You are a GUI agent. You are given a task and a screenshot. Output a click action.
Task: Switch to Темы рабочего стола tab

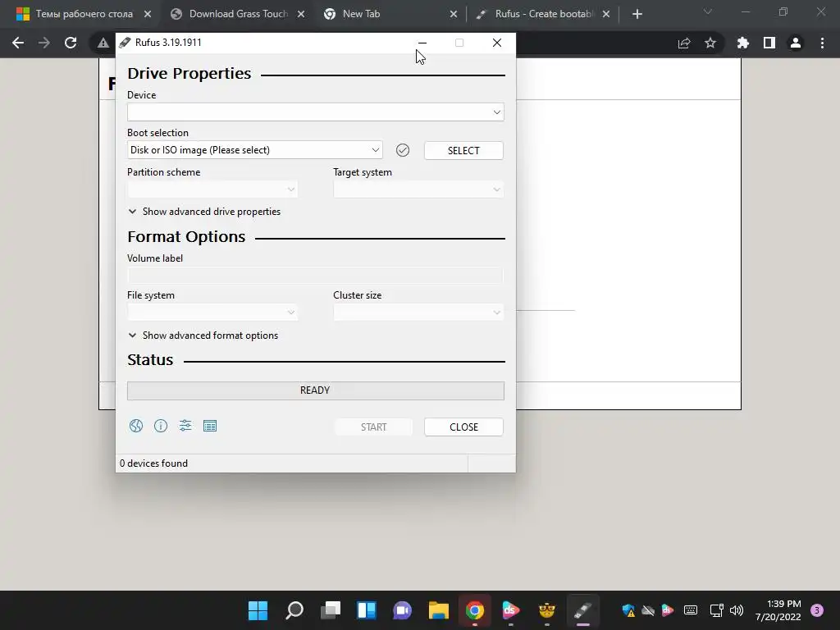[83, 15]
